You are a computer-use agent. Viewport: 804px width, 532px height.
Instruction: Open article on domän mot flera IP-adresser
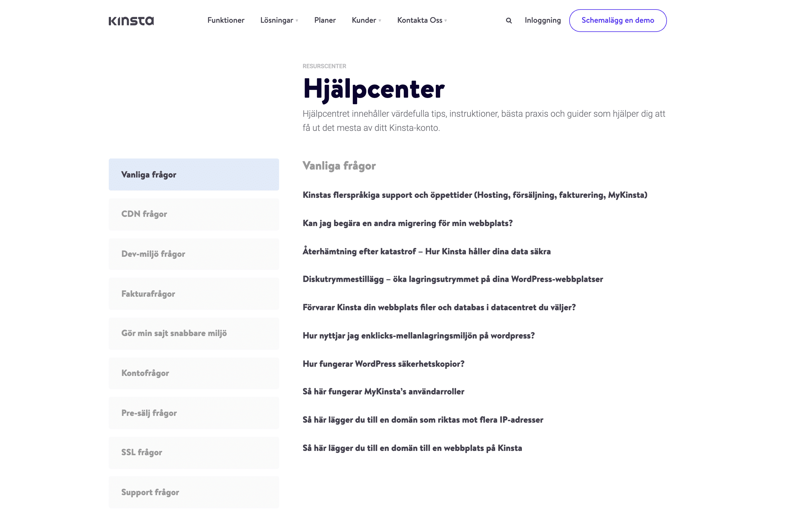tap(423, 420)
